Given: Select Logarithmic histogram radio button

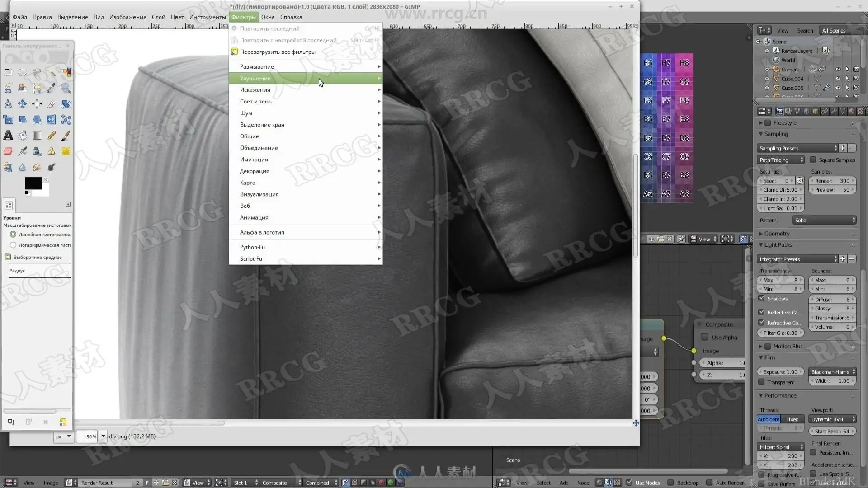Looking at the screenshot, I should [13, 245].
